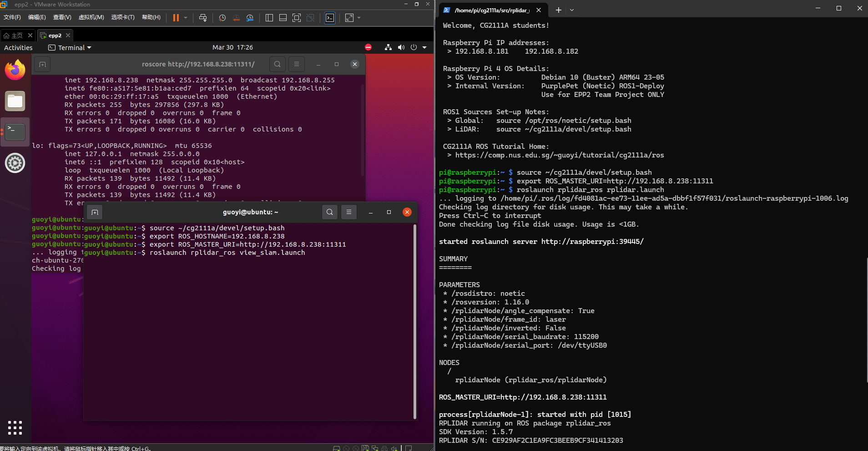
Task: Toggle the VMware console view button
Action: point(330,18)
